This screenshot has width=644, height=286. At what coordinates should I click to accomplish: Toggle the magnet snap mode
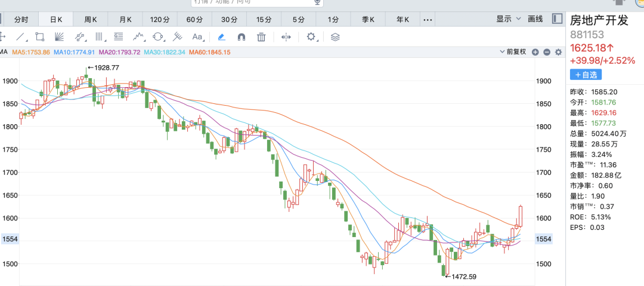coord(241,36)
